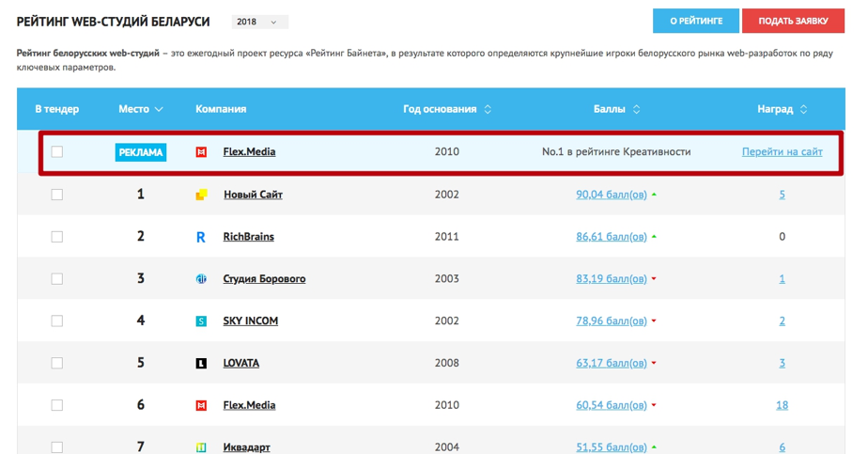The height and width of the screenshot is (454, 868).
Task: Tick the tender checkbox for Иквадарт
Action: (x=57, y=446)
